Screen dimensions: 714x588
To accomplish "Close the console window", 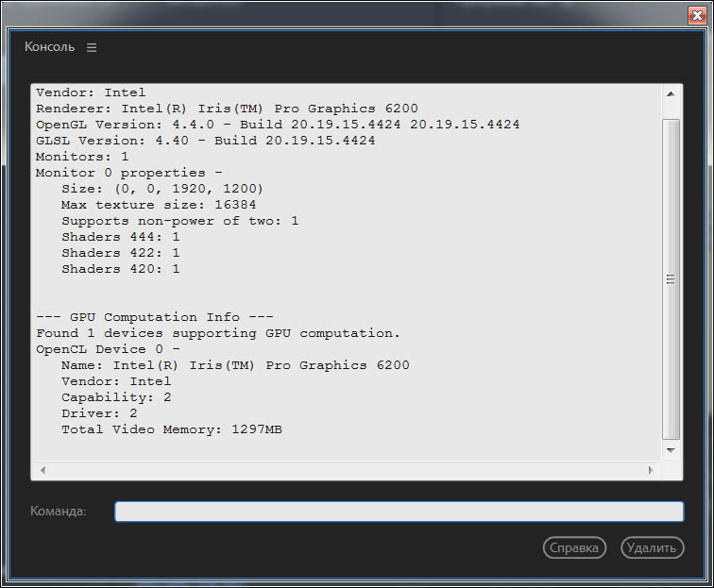I will [x=697, y=15].
